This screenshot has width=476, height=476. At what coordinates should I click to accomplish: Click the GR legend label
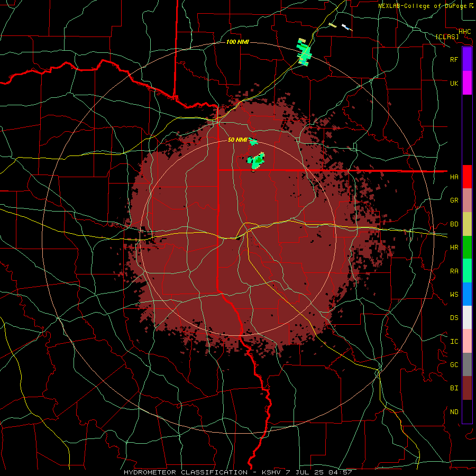coord(454,200)
